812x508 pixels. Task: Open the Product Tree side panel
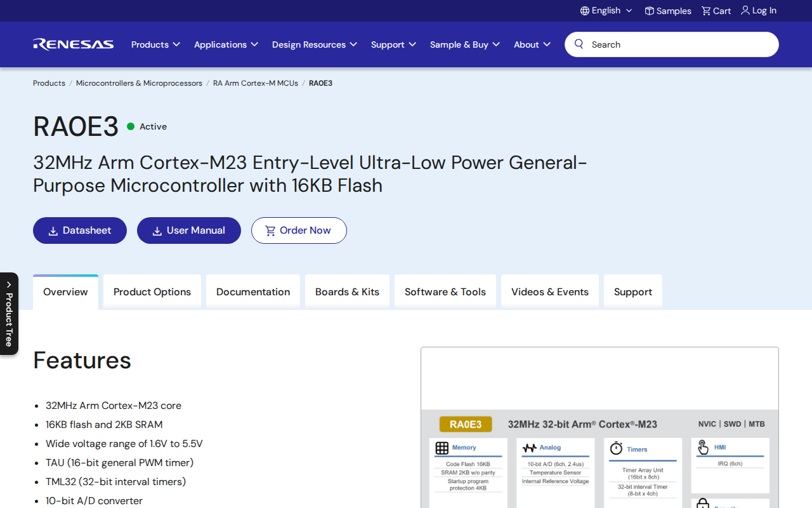click(x=9, y=314)
